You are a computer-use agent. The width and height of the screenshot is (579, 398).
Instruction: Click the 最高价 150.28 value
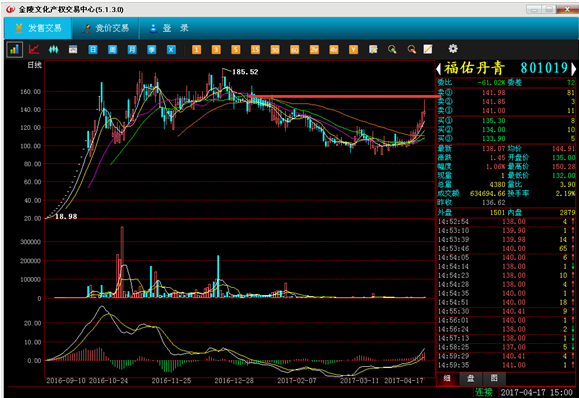point(564,167)
